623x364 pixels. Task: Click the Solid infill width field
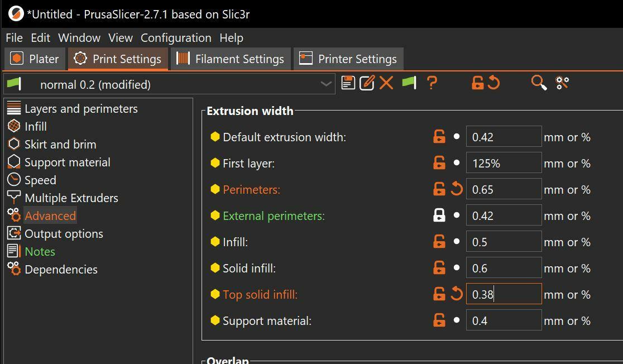point(504,268)
